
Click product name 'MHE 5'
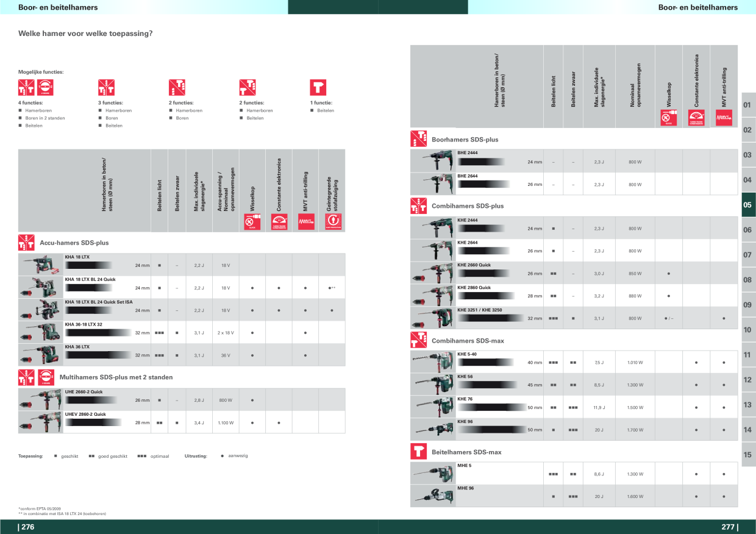point(465,466)
